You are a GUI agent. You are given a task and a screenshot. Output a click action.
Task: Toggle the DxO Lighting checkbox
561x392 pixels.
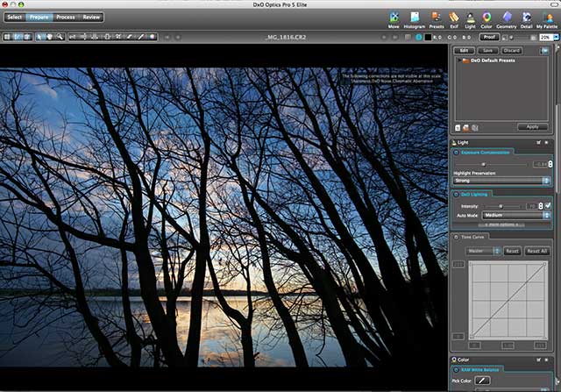548,206
